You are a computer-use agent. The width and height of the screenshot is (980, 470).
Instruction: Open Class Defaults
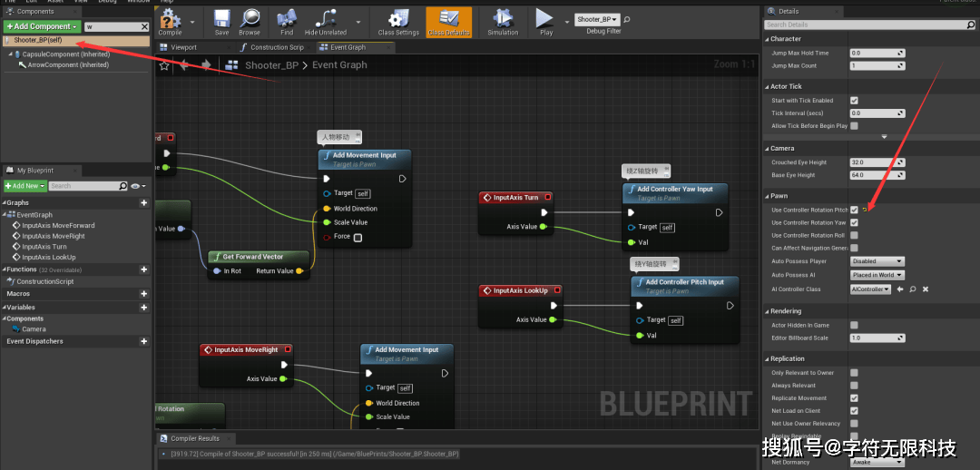click(x=449, y=23)
